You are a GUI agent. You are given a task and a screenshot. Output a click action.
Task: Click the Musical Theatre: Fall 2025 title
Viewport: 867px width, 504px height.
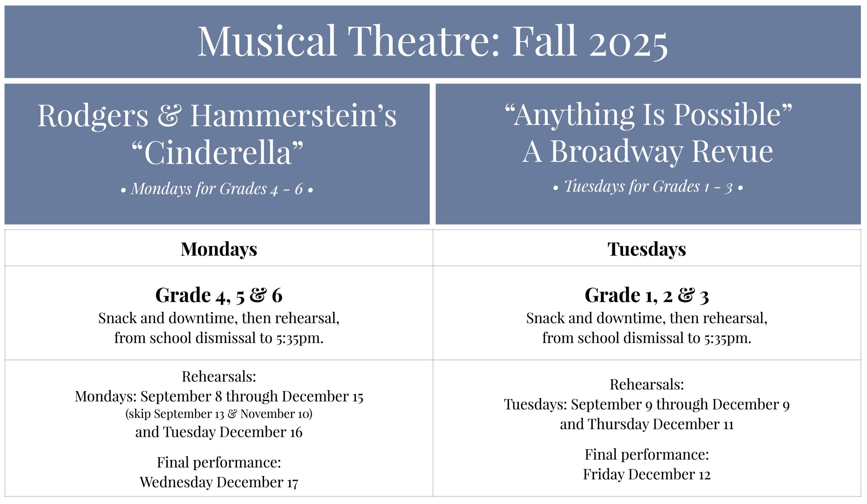(x=433, y=42)
